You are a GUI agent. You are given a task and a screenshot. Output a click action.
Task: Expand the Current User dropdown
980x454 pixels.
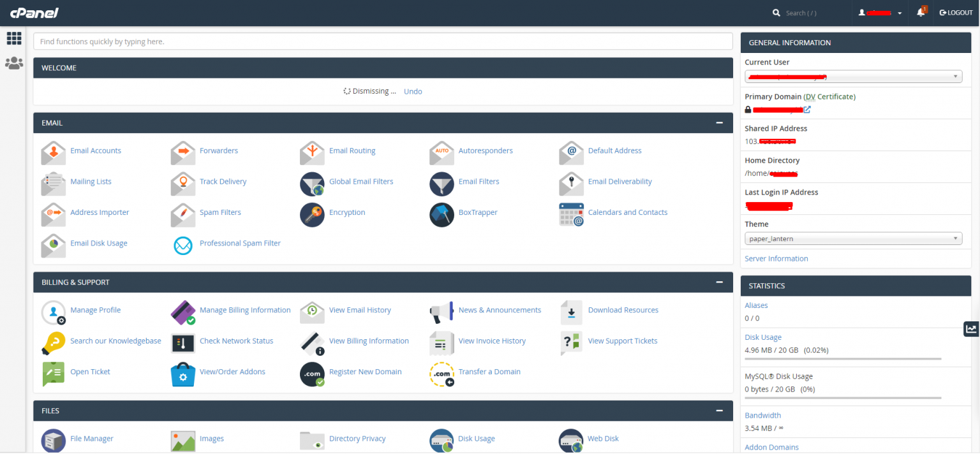pos(853,76)
